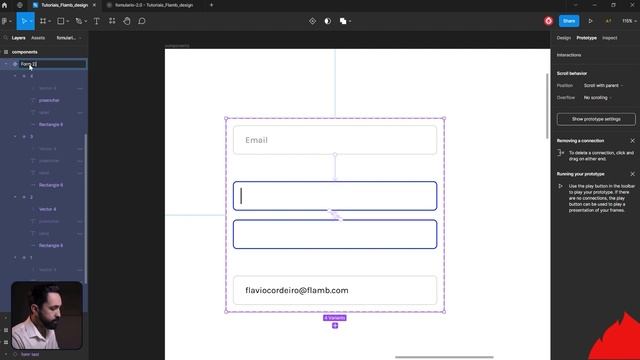The image size is (640, 360).
Task: Open the Pen tool options arrow
Action: click(85, 21)
